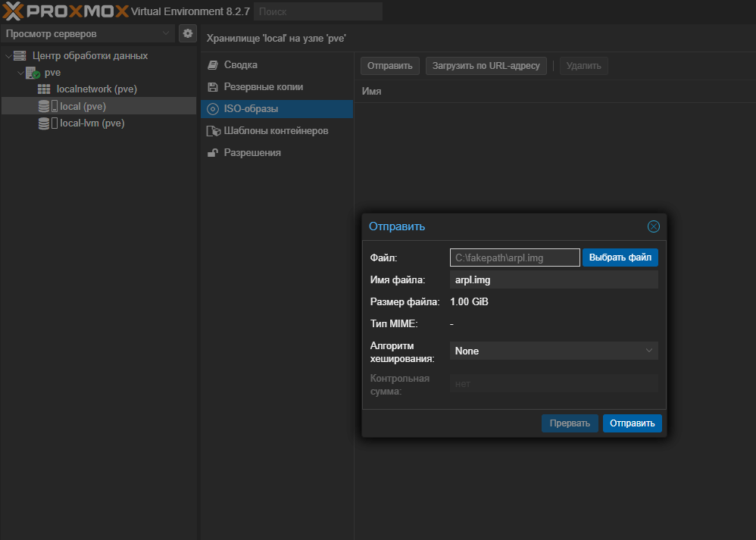Screen dimensions: 756x540
Task: Click the Сводка book icon
Action: point(213,65)
